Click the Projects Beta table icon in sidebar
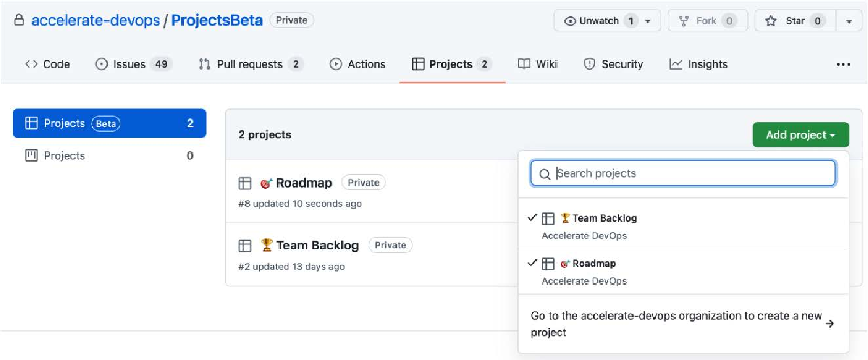 click(x=31, y=123)
